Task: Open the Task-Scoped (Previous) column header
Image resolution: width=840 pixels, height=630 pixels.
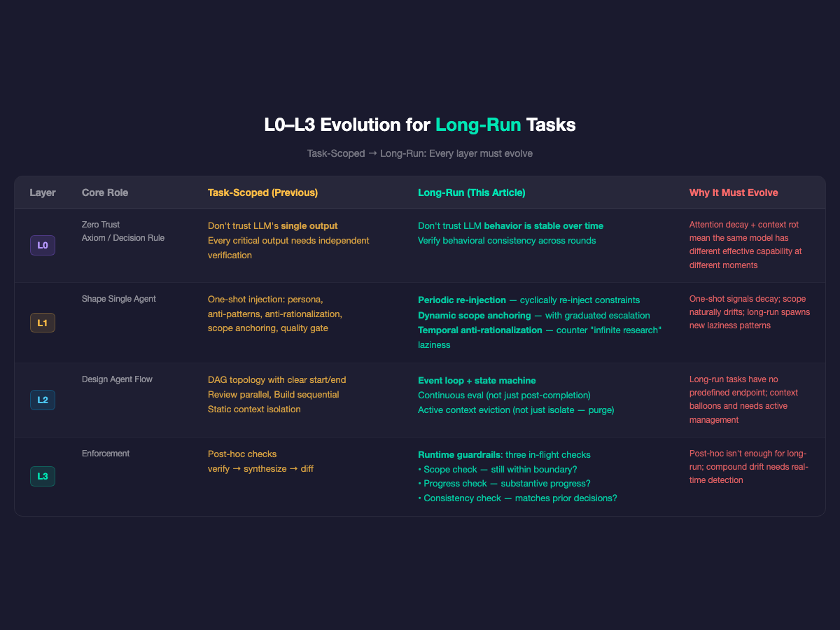Action: click(x=261, y=192)
